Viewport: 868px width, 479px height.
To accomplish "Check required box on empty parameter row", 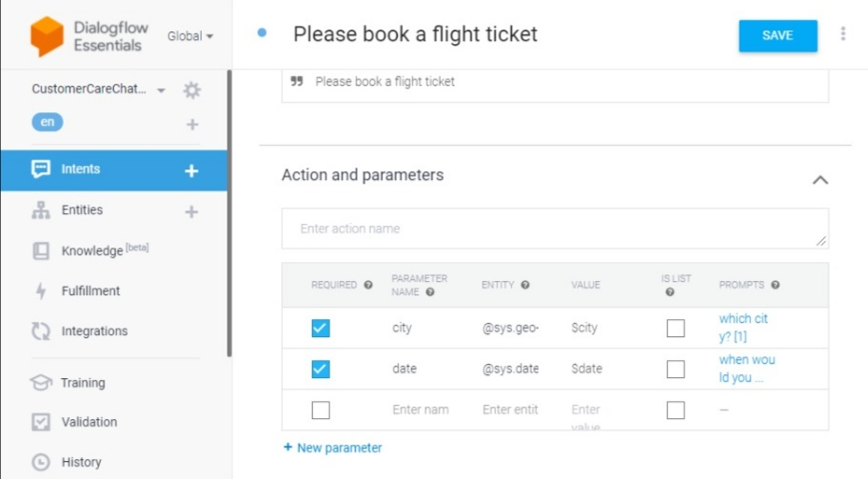I will 321,409.
